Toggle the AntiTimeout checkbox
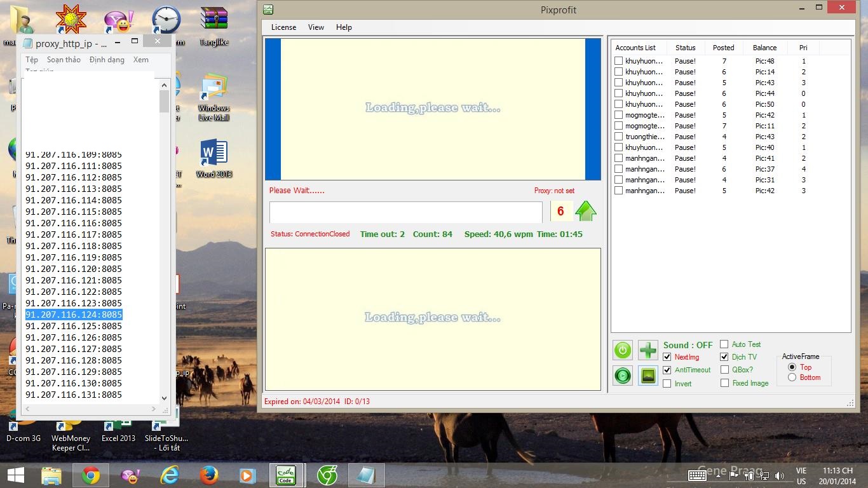Image resolution: width=868 pixels, height=488 pixels. pyautogui.click(x=667, y=370)
